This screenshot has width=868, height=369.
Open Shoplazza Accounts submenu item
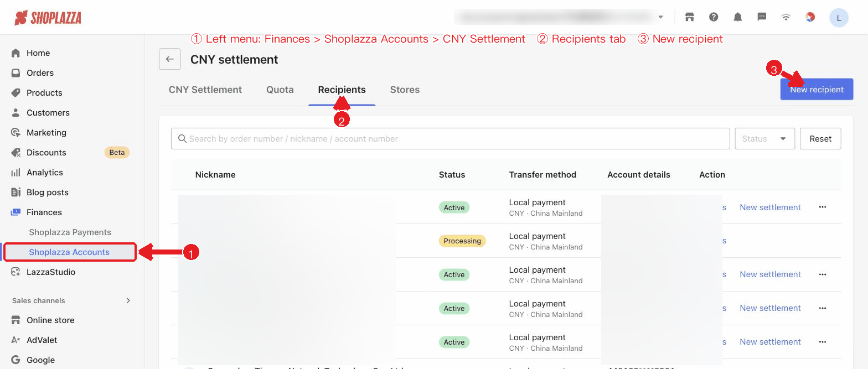point(69,252)
